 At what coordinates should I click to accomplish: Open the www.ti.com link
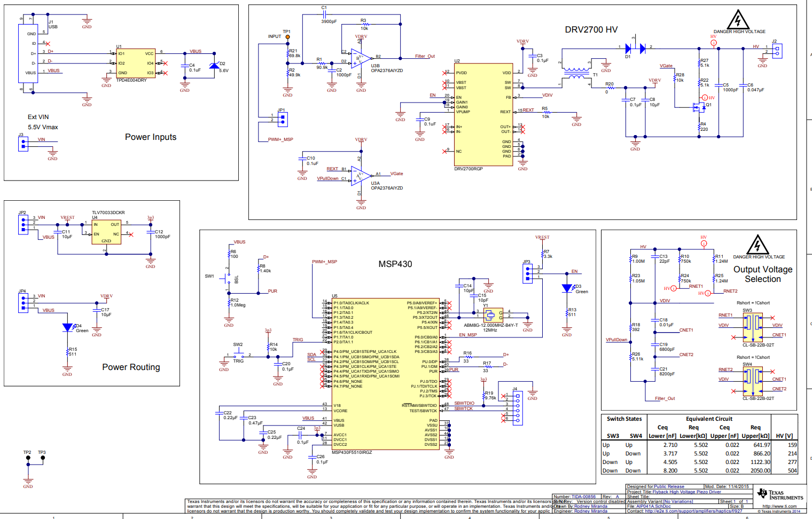pyautogui.click(x=779, y=506)
